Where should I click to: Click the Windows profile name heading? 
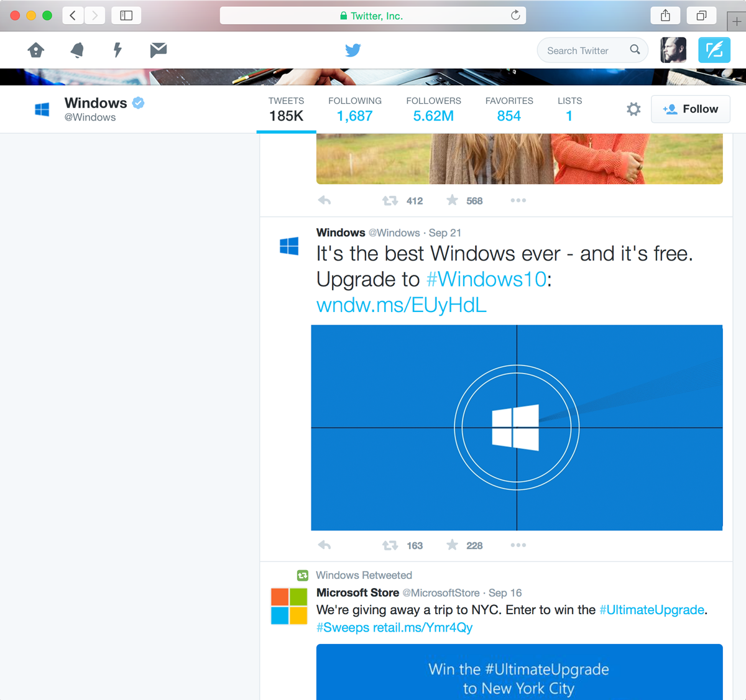click(x=96, y=103)
